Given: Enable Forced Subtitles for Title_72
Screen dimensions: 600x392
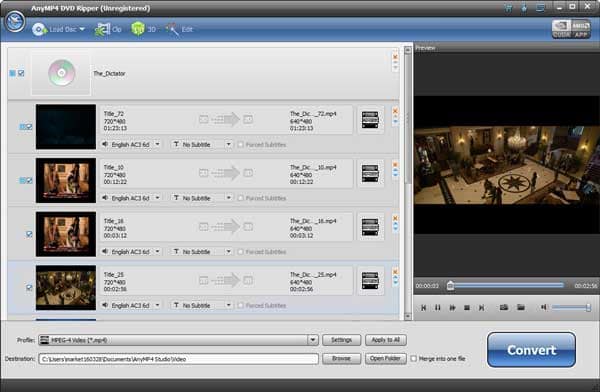Looking at the screenshot, I should click(241, 144).
